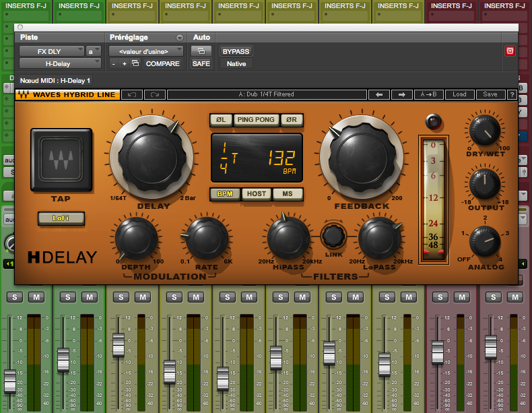Click the copy preset icon beside plus
This screenshot has height=413, width=532.
135,63
